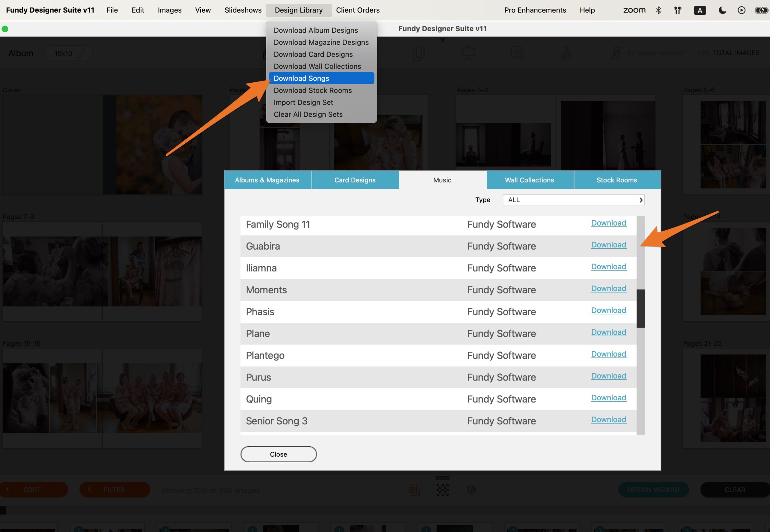
Task: Click the layers icon in bottom bar
Action: pos(471,489)
